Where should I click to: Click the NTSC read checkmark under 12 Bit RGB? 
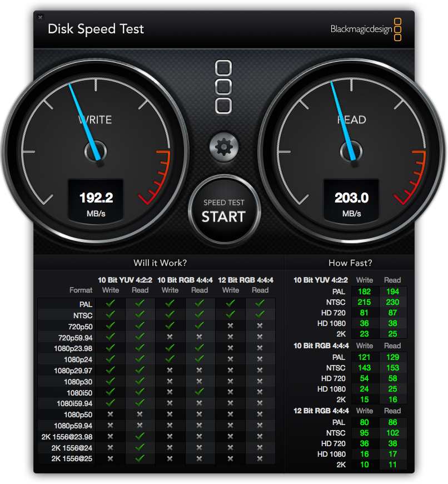260,315
